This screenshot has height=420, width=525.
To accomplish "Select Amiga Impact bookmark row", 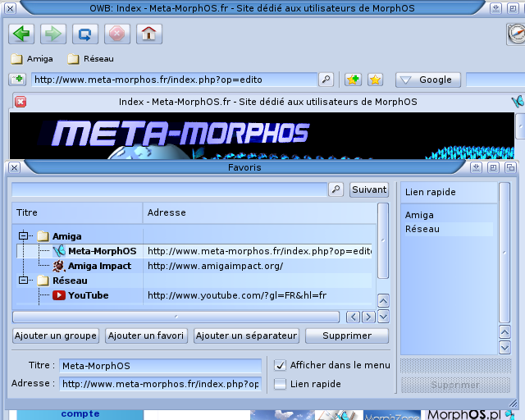I will (194, 266).
